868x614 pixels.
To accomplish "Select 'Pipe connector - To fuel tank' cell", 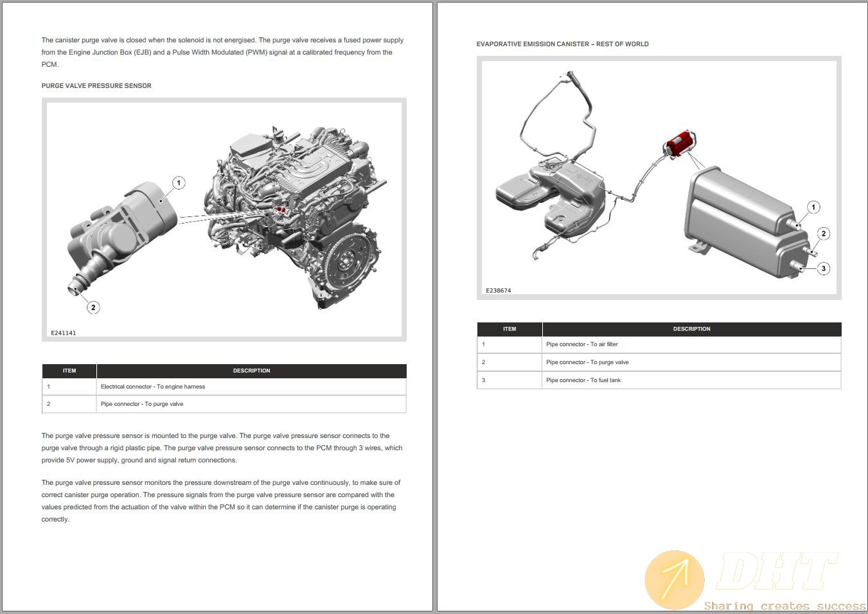I will point(692,380).
